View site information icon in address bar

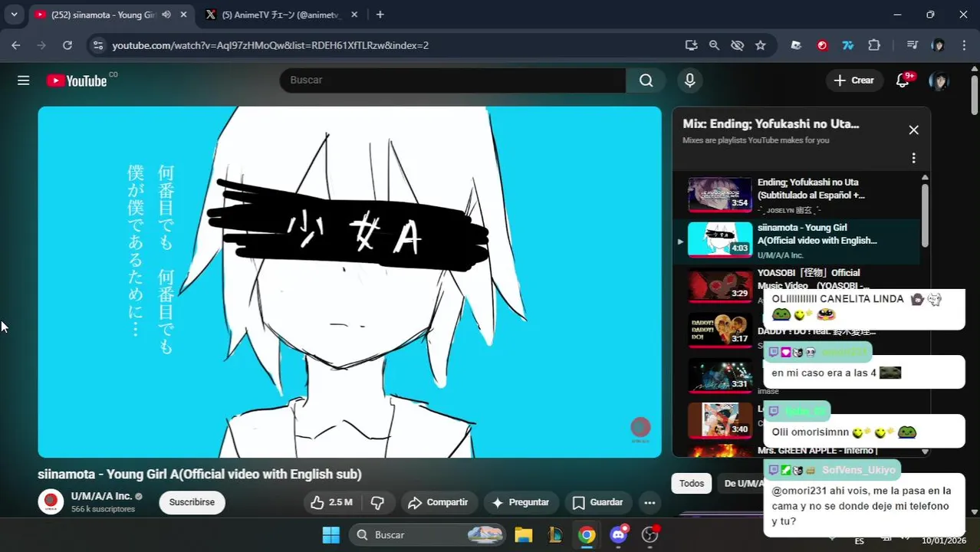point(97,45)
